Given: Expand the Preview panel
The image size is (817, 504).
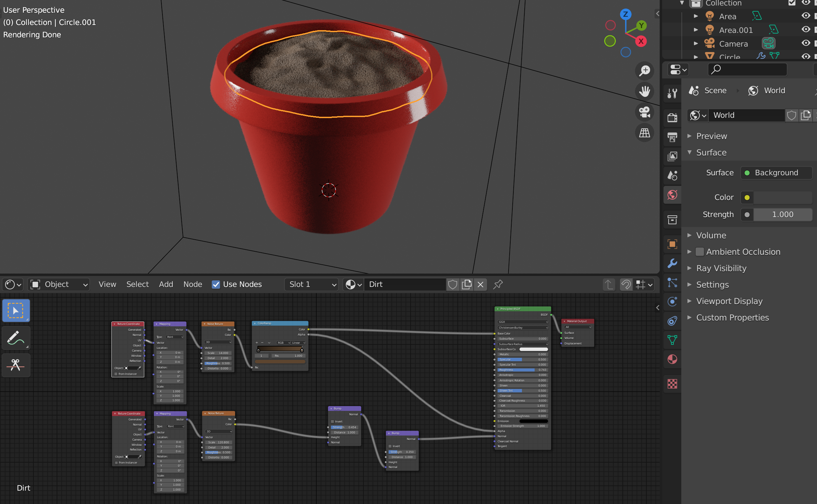Looking at the screenshot, I should [x=711, y=136].
